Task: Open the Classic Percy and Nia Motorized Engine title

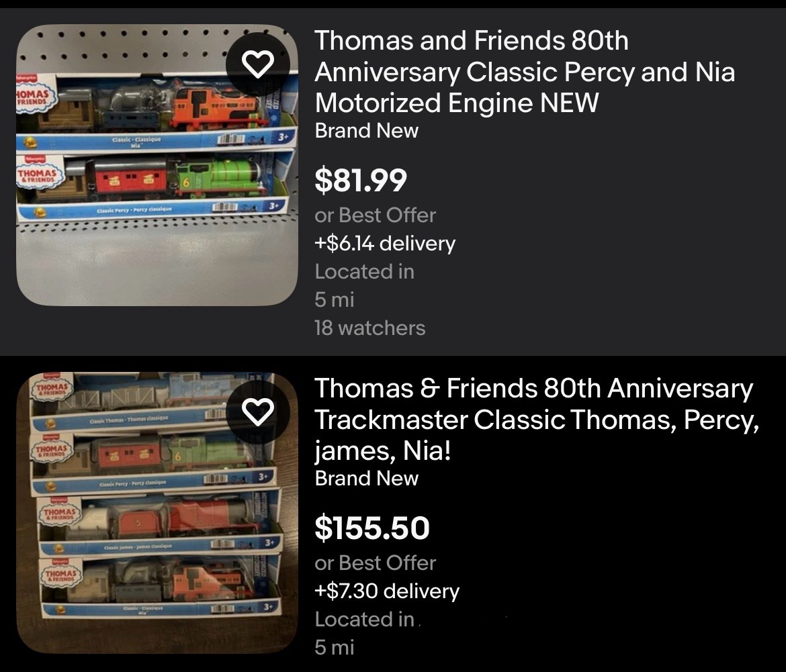Action: 525,73
